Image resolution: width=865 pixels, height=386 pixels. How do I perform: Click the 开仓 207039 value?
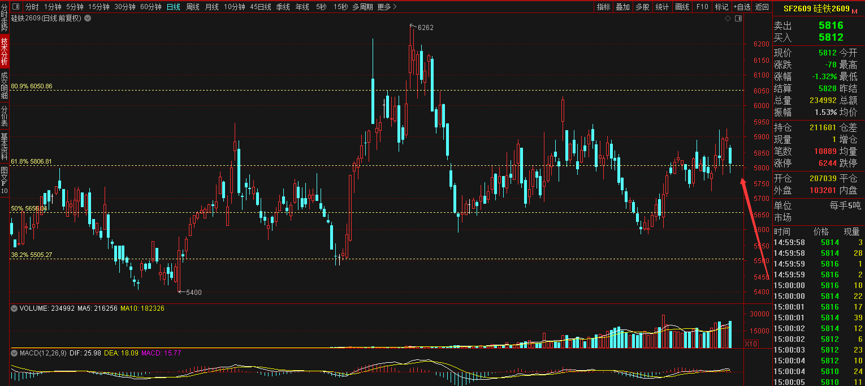point(824,178)
